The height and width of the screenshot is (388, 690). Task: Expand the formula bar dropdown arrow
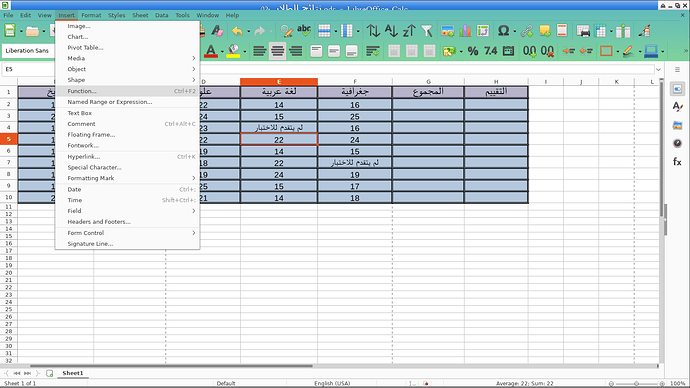click(x=658, y=70)
